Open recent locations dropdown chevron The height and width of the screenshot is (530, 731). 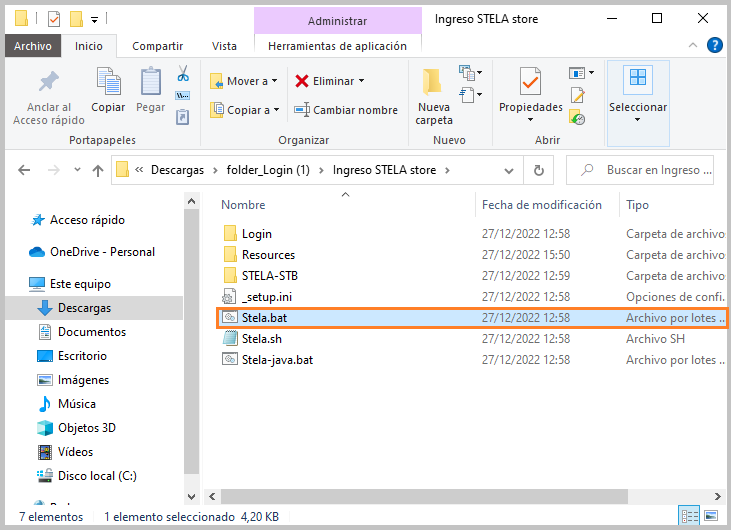click(x=77, y=170)
